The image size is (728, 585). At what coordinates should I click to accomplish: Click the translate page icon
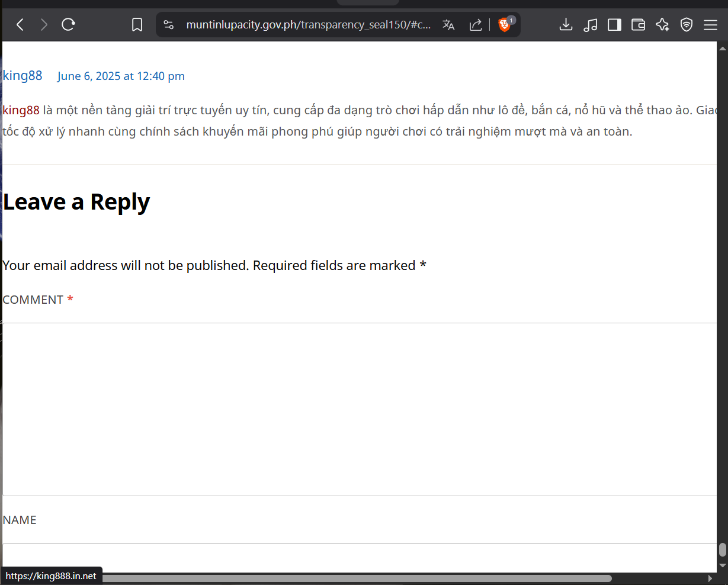tap(448, 24)
